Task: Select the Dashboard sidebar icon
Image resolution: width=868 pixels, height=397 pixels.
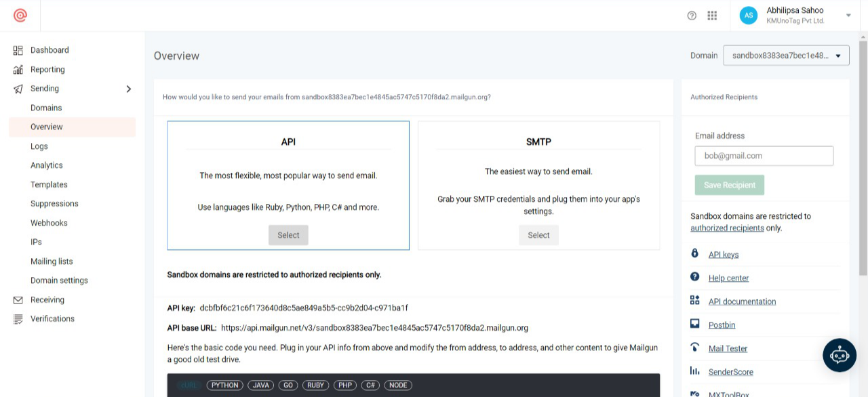Action: (x=18, y=49)
